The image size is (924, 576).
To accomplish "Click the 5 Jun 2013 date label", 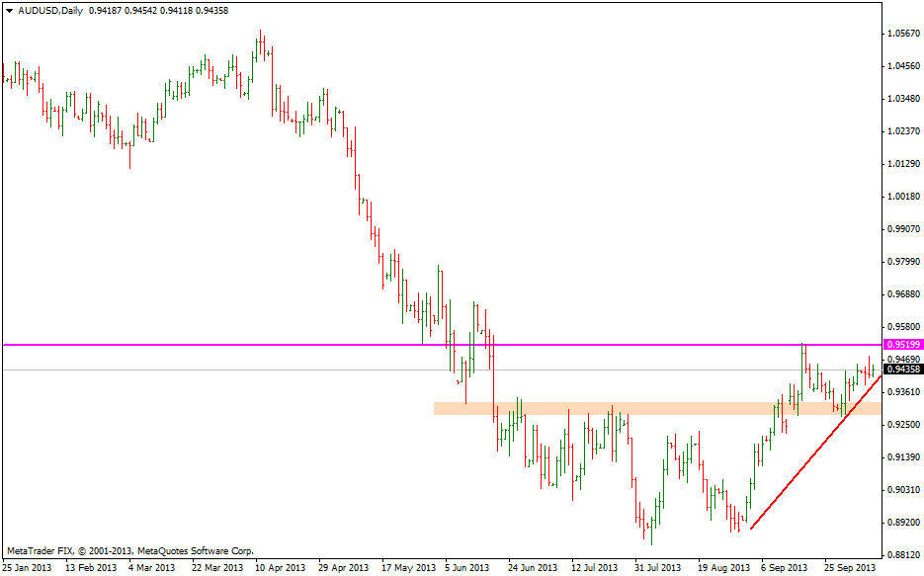I will 466,568.
